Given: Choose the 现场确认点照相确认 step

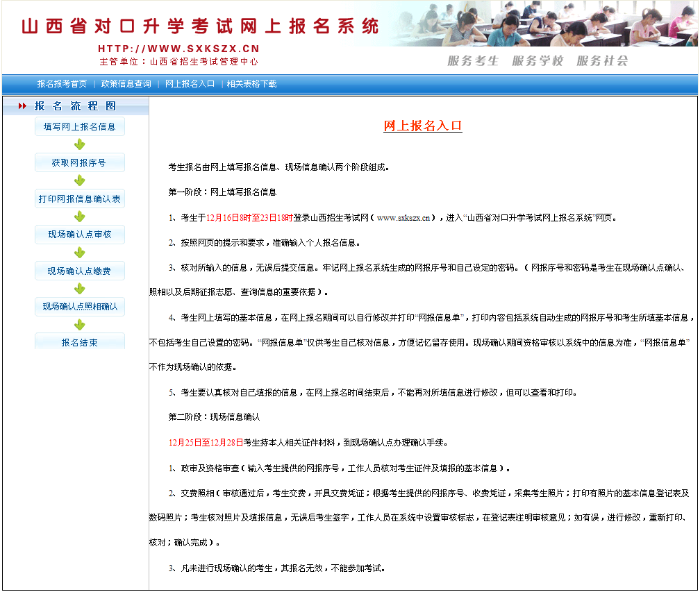Looking at the screenshot, I should (80, 307).
